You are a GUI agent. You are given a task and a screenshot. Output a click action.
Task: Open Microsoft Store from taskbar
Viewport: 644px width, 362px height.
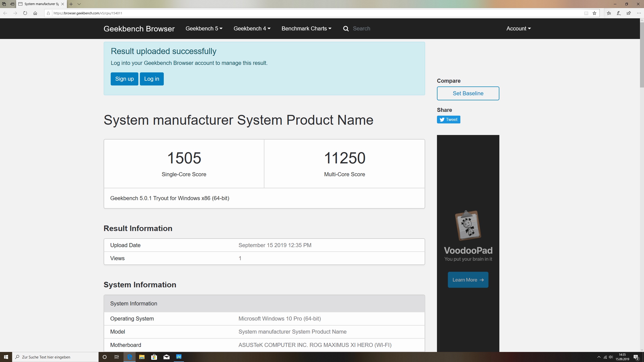154,357
